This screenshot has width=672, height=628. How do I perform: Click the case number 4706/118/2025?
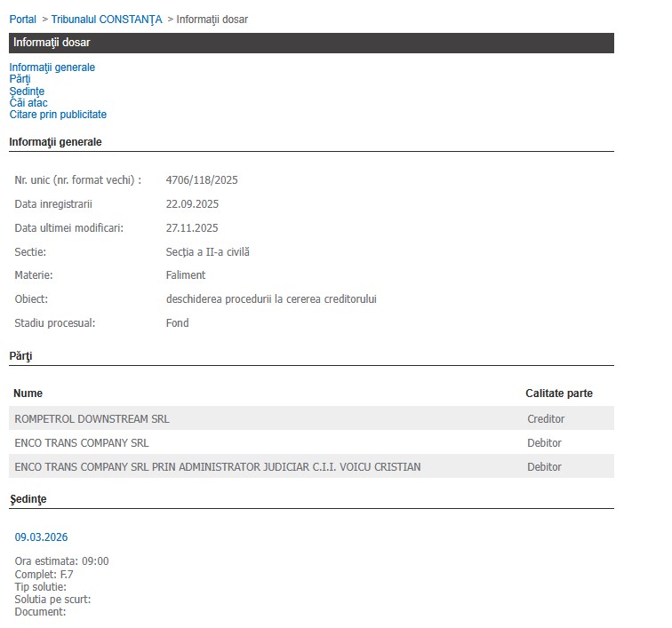[202, 180]
